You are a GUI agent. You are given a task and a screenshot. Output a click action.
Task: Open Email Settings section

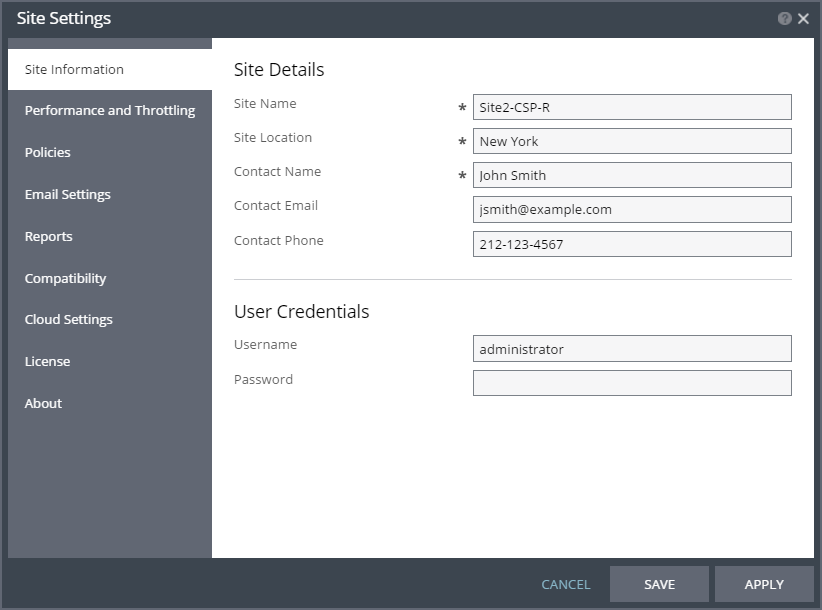pos(110,194)
